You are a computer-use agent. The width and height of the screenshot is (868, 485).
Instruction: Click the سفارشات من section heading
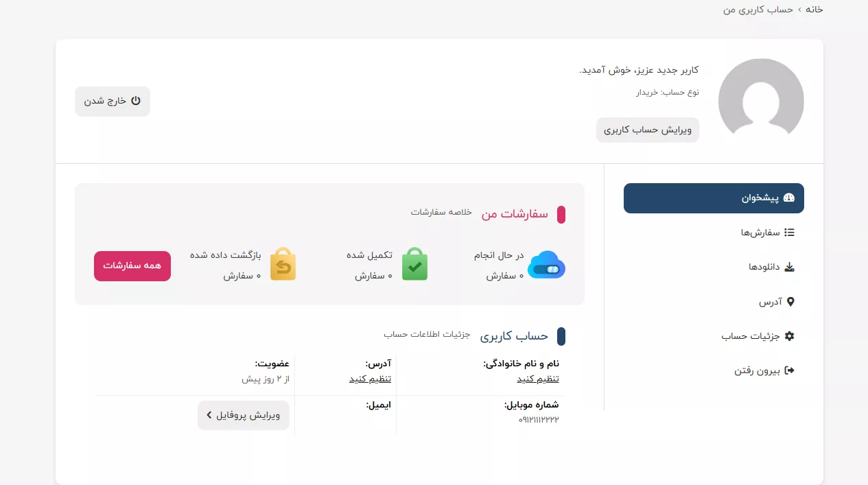(515, 214)
